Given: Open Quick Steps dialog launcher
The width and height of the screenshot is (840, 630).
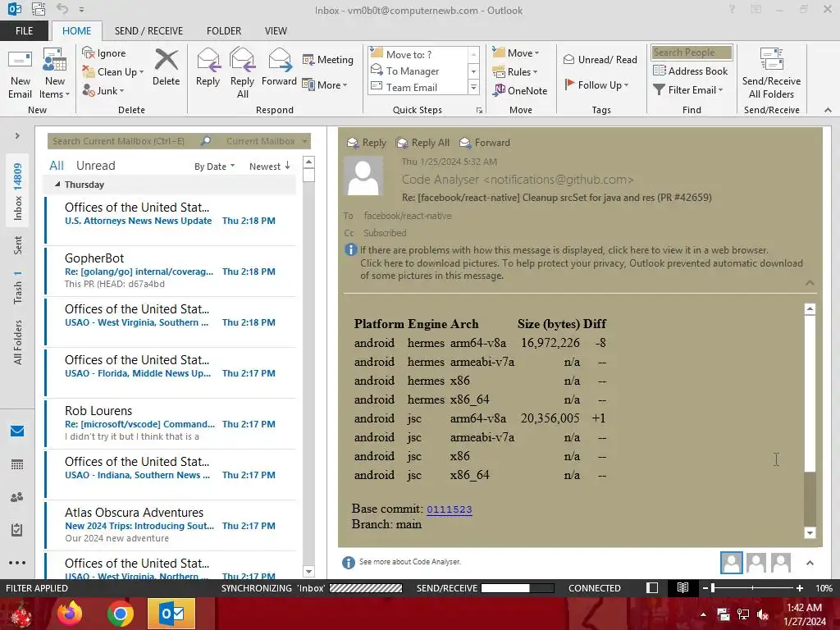Looking at the screenshot, I should pyautogui.click(x=479, y=111).
